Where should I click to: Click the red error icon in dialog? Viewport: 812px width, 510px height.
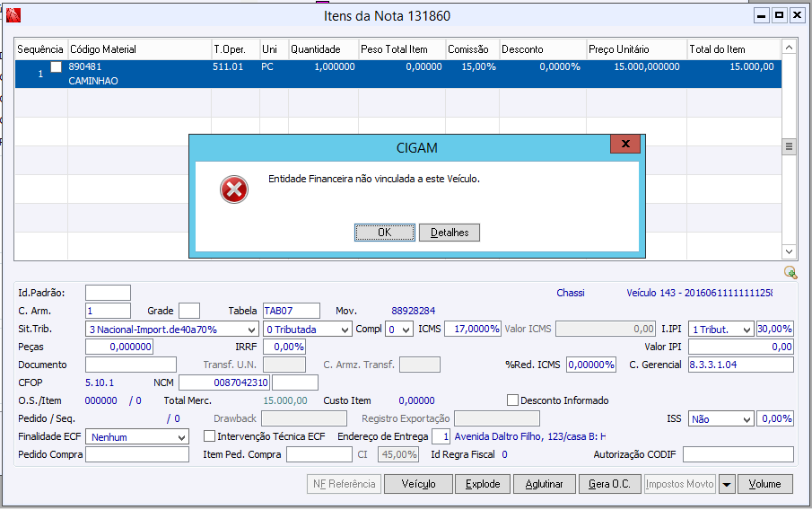click(x=234, y=189)
